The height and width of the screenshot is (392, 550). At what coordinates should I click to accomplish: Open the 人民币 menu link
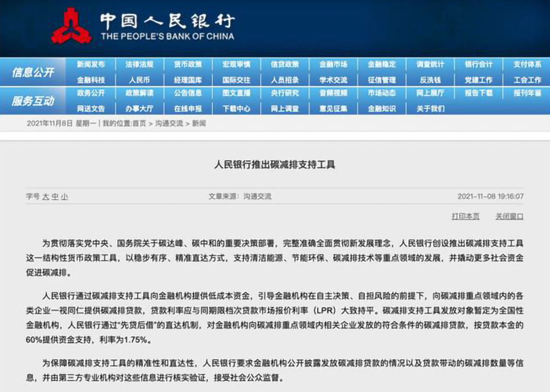click(139, 80)
